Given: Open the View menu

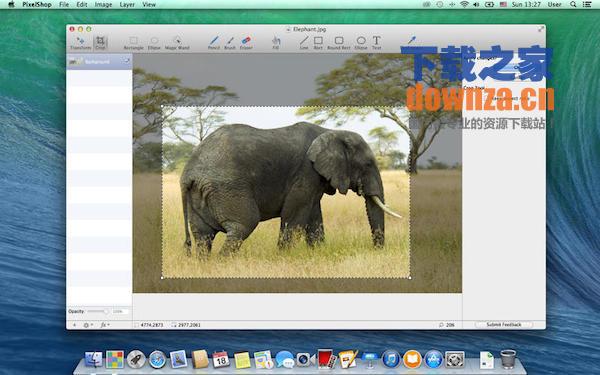Looking at the screenshot, I should point(149,5).
